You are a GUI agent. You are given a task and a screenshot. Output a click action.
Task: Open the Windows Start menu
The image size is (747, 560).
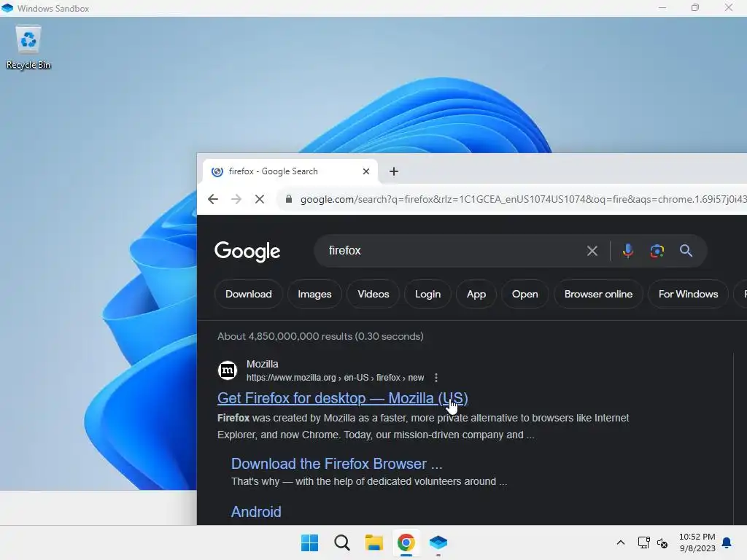[309, 542]
